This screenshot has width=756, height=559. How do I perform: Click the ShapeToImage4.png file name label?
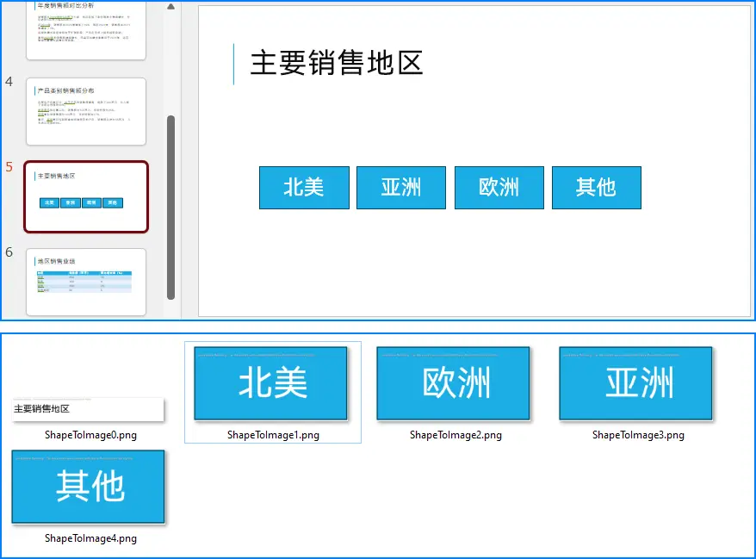(90, 538)
